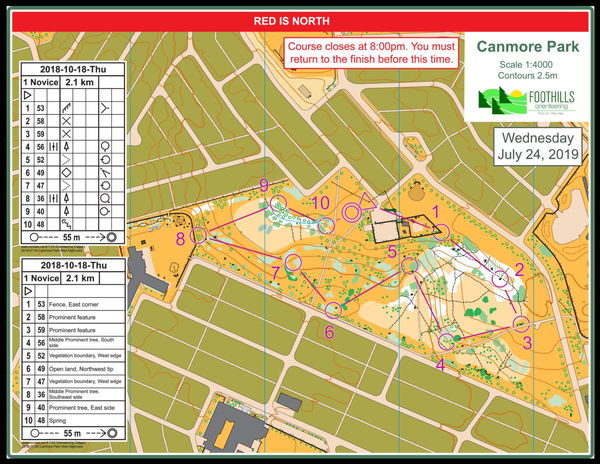
Task: Click the spring symbol in row 10 code 48
Action: click(x=66, y=223)
